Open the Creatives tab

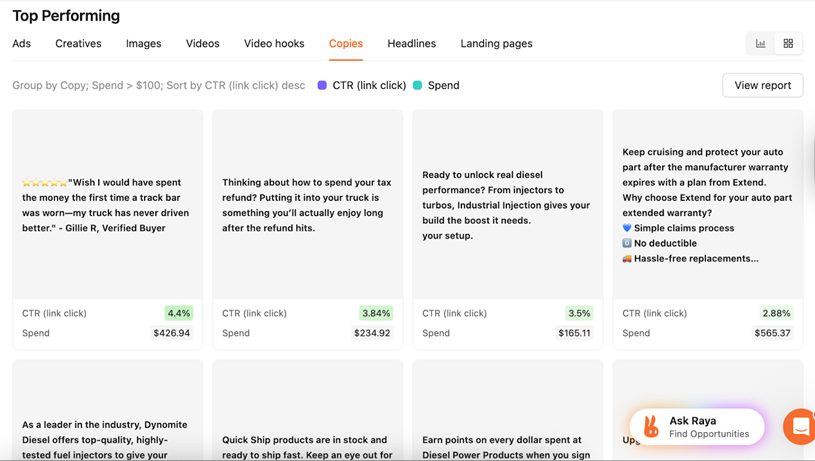click(x=78, y=44)
